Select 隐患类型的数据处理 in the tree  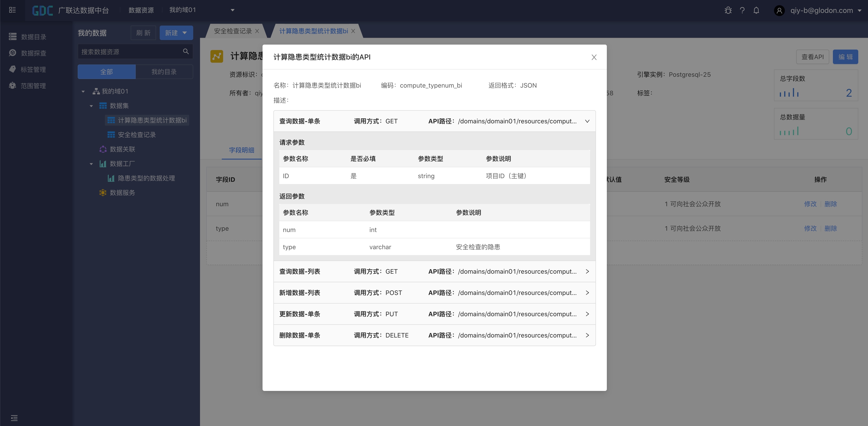tap(146, 178)
